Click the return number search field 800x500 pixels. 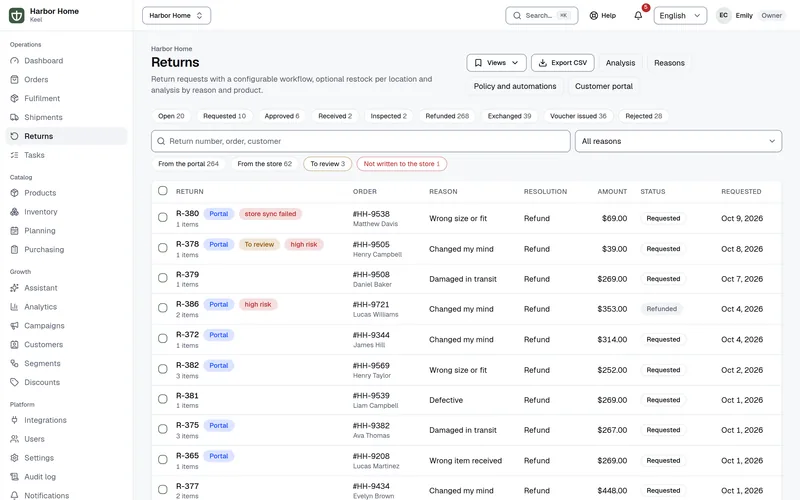(x=361, y=141)
